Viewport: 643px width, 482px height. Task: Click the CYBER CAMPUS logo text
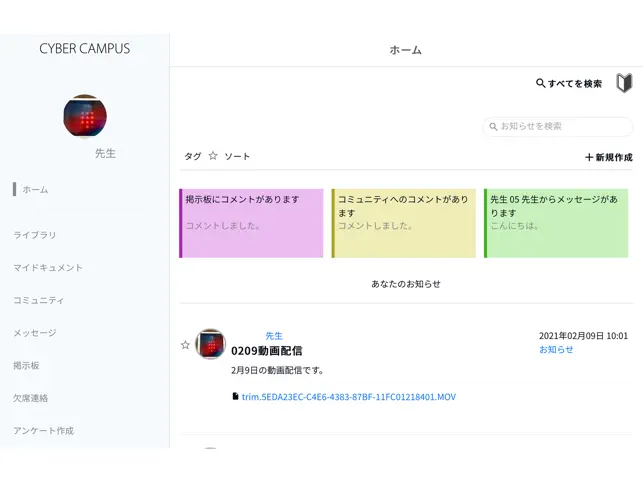[x=85, y=49]
